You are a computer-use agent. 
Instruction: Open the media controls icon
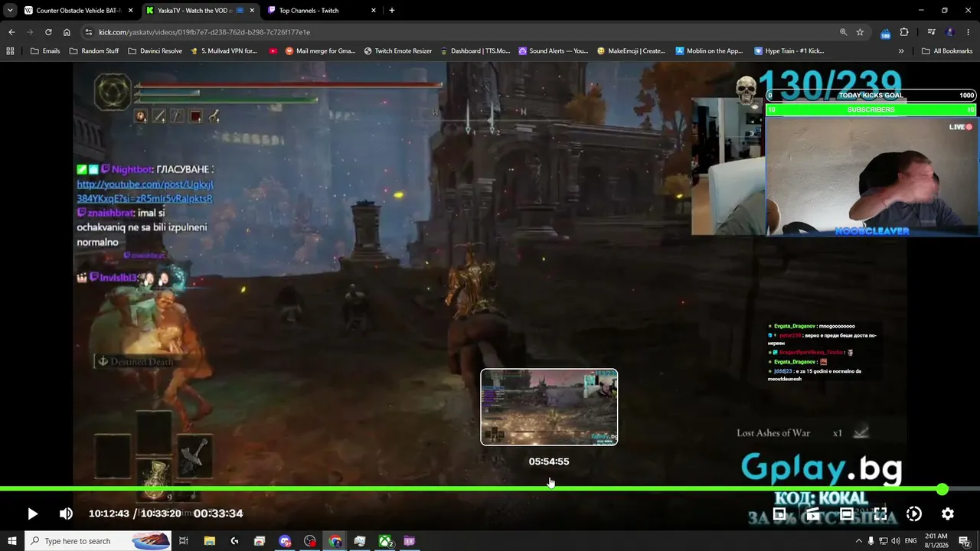(931, 32)
